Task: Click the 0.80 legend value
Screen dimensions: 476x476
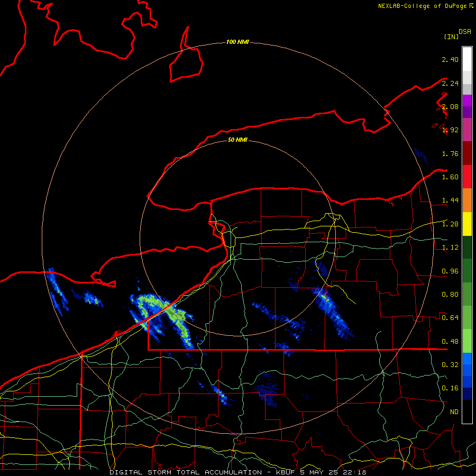Action: [450, 295]
